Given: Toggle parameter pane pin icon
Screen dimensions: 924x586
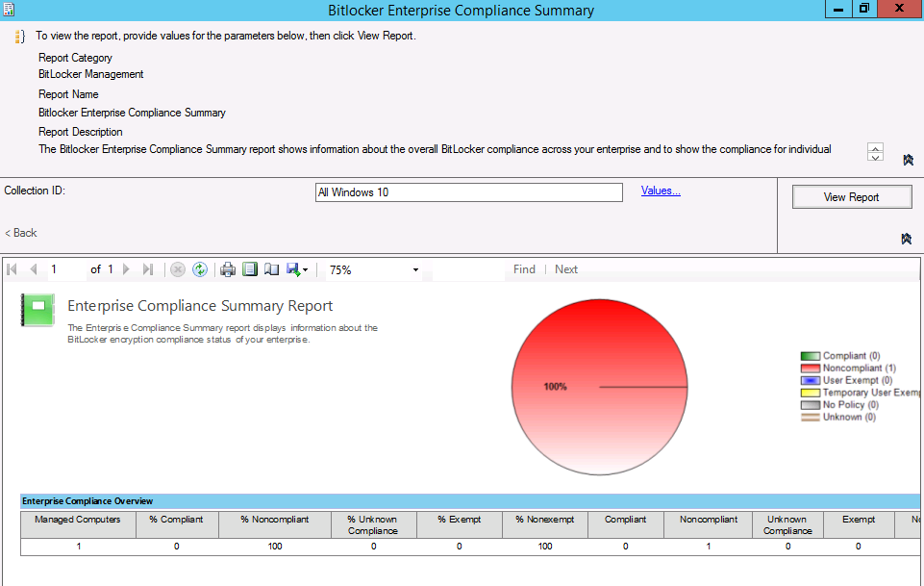Looking at the screenshot, I should 907,239.
